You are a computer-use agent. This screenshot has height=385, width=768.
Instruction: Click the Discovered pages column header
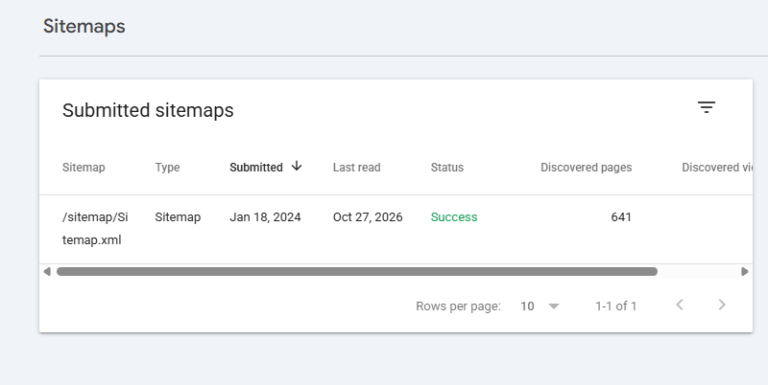click(x=586, y=168)
